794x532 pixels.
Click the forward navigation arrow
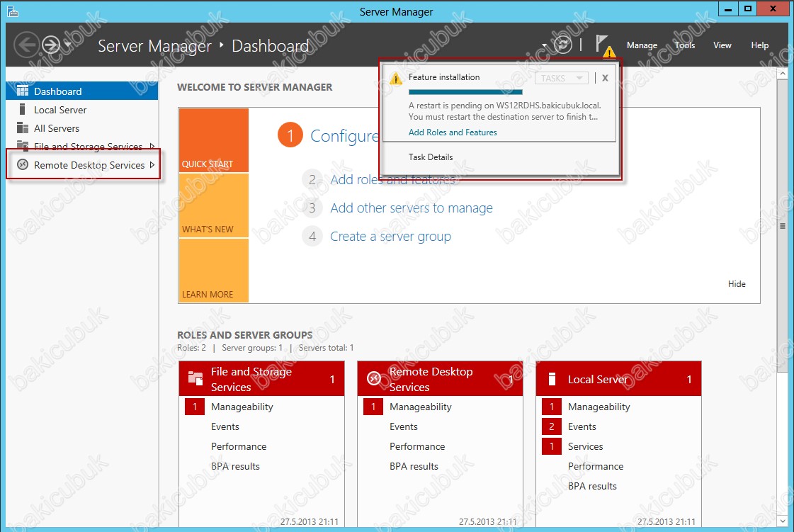click(50, 45)
